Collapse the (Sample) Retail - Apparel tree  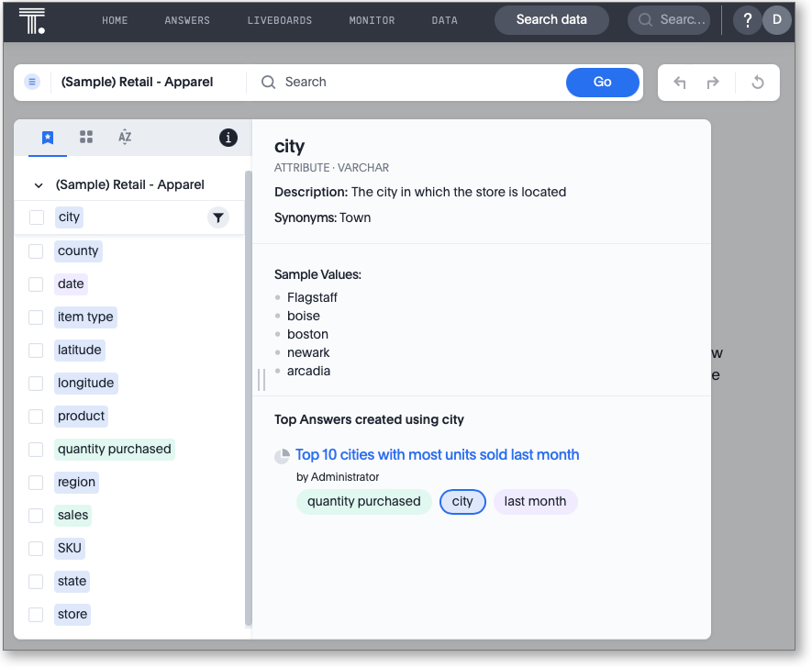point(39,185)
